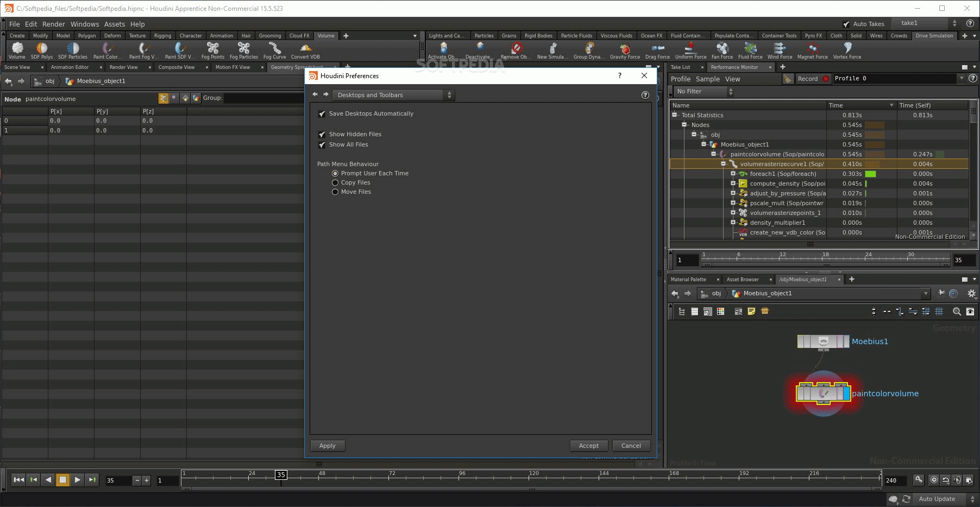Image resolution: width=980 pixels, height=507 pixels.
Task: Click the SDF Polys shelf tool
Action: (42, 50)
